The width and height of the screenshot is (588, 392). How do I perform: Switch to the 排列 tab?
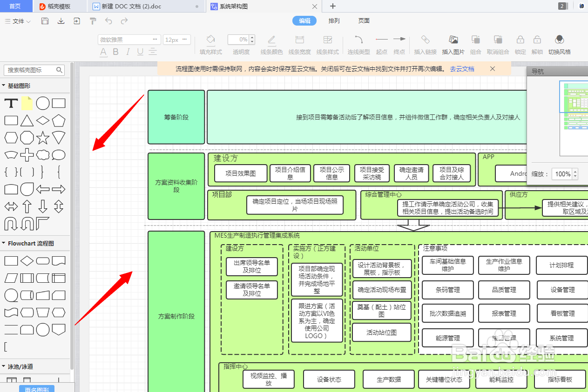(334, 20)
